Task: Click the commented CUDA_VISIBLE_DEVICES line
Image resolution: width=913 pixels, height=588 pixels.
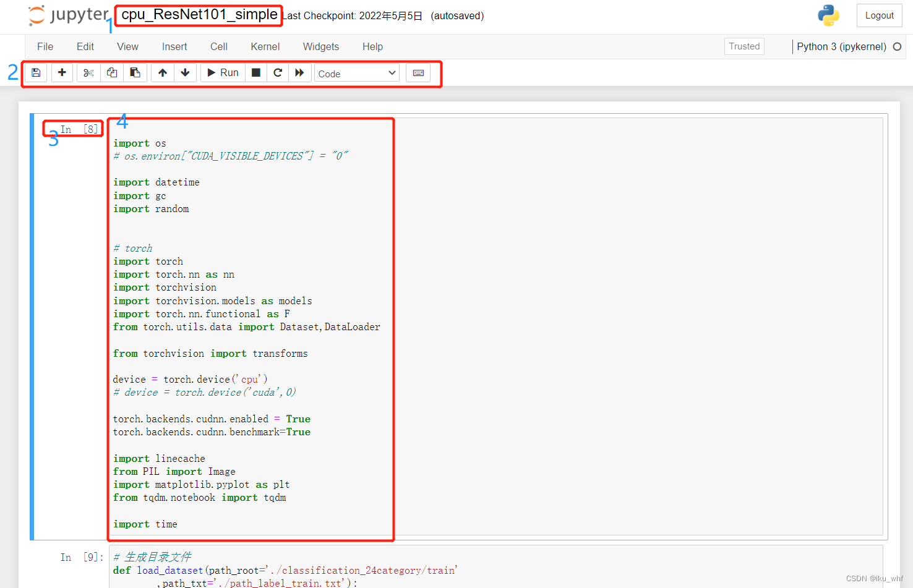Action: tap(230, 156)
